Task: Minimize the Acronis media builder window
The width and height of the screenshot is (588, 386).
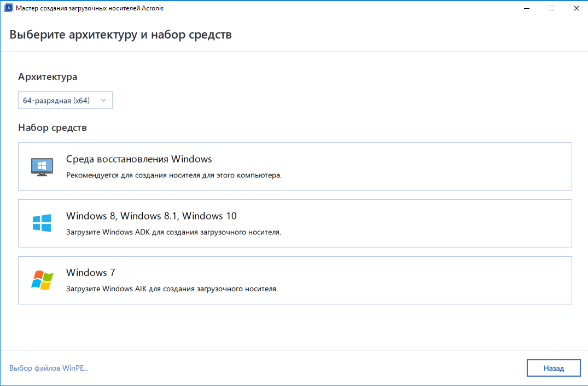Action: click(x=527, y=8)
